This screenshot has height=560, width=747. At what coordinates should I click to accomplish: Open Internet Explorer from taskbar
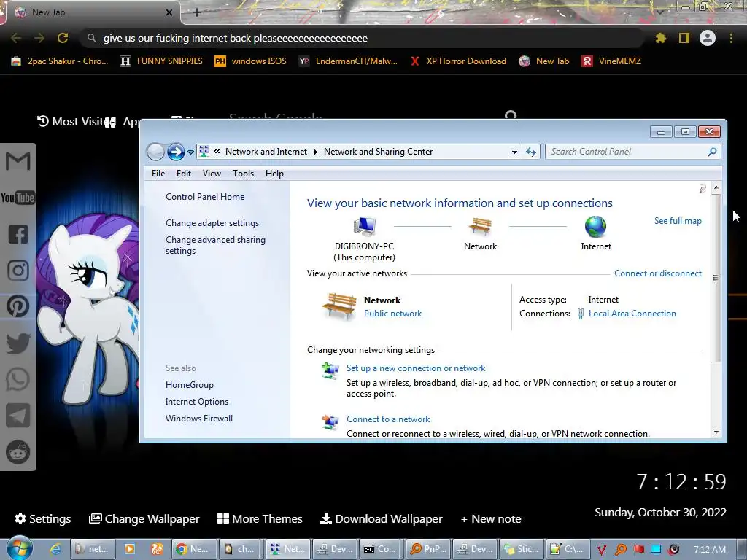(55, 549)
